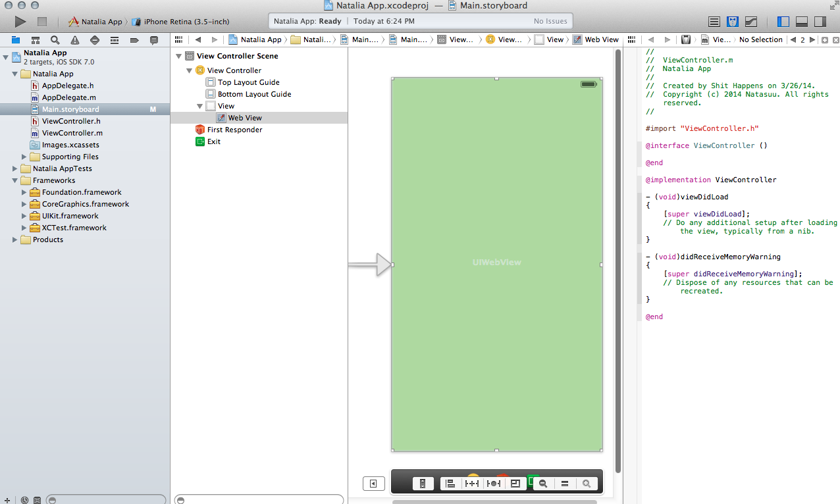This screenshot has height=504, width=840.
Task: Toggle the bottom debug area panel
Action: (x=801, y=22)
